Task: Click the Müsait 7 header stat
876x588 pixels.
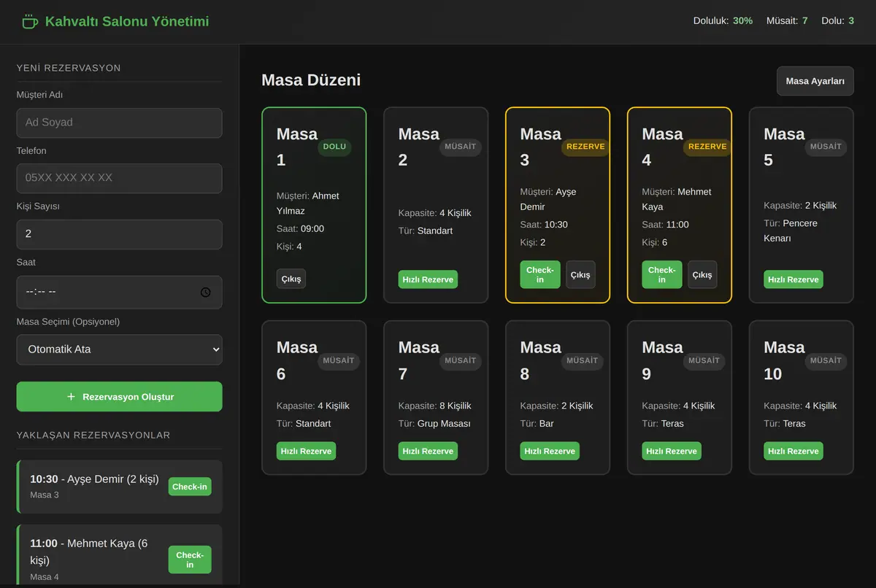Action: [x=787, y=21]
